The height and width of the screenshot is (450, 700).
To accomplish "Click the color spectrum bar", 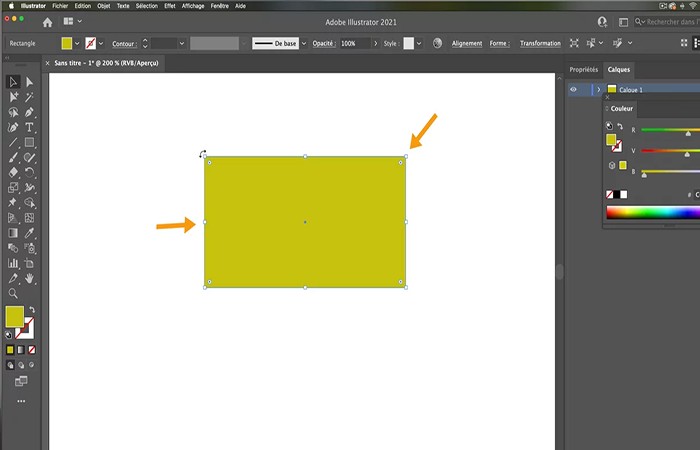I will pyautogui.click(x=652, y=212).
